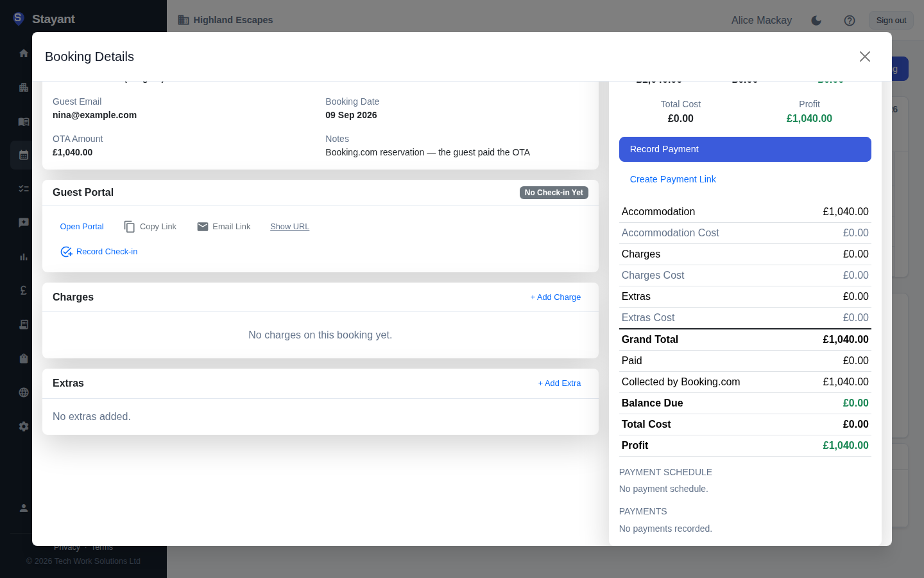Click the Sign out button

[891, 21]
